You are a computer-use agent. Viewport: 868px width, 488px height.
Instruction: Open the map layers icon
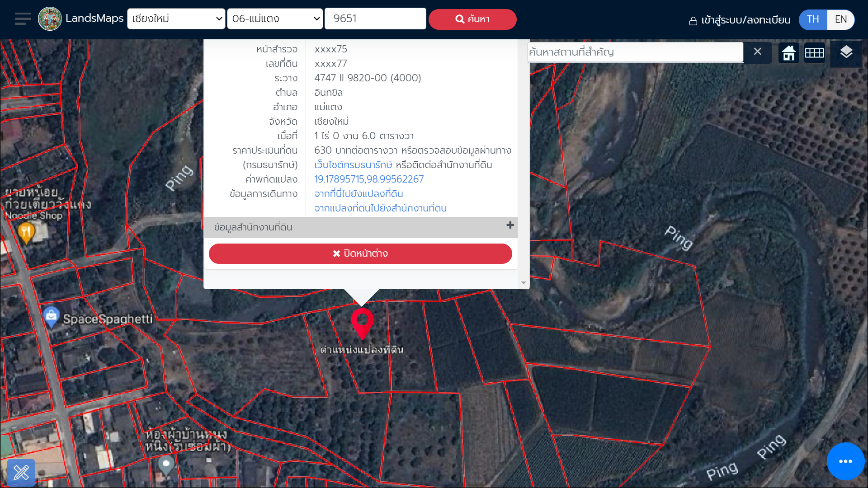point(846,52)
